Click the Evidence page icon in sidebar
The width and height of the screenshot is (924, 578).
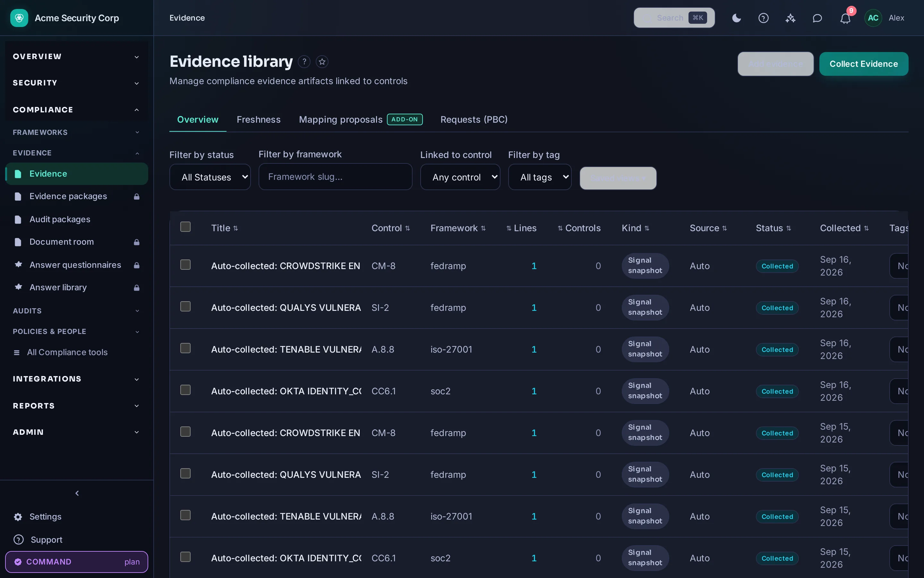coord(18,174)
